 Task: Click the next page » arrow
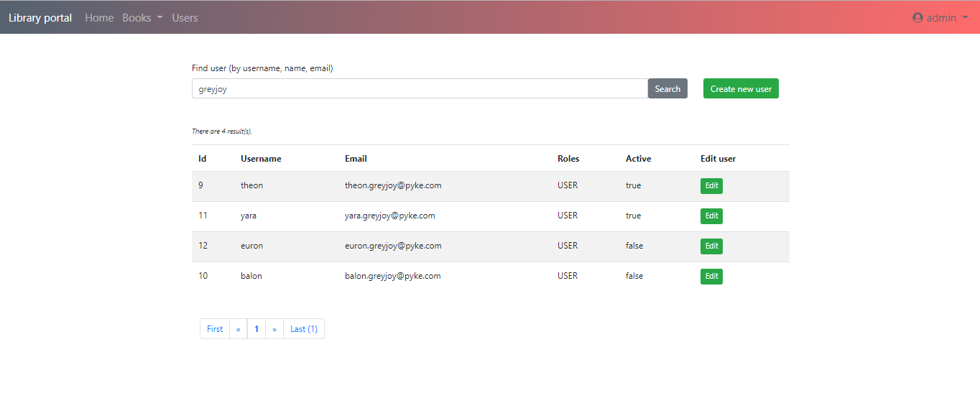coord(274,329)
